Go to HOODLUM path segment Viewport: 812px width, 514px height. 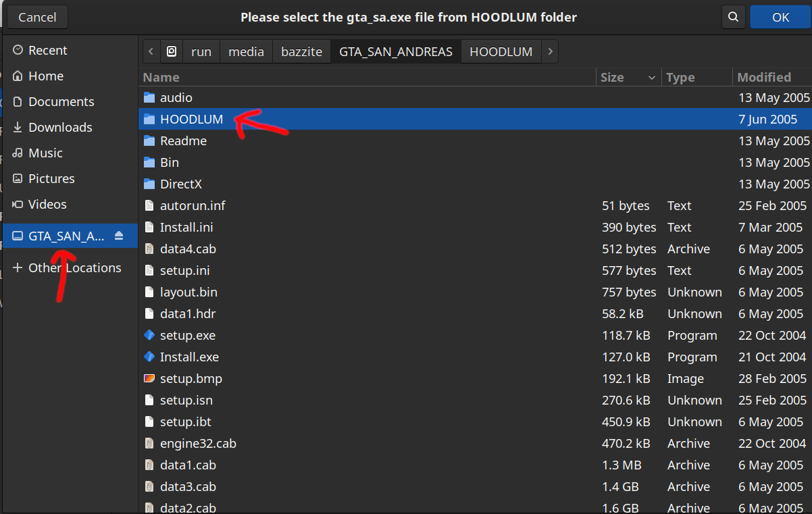click(x=501, y=51)
